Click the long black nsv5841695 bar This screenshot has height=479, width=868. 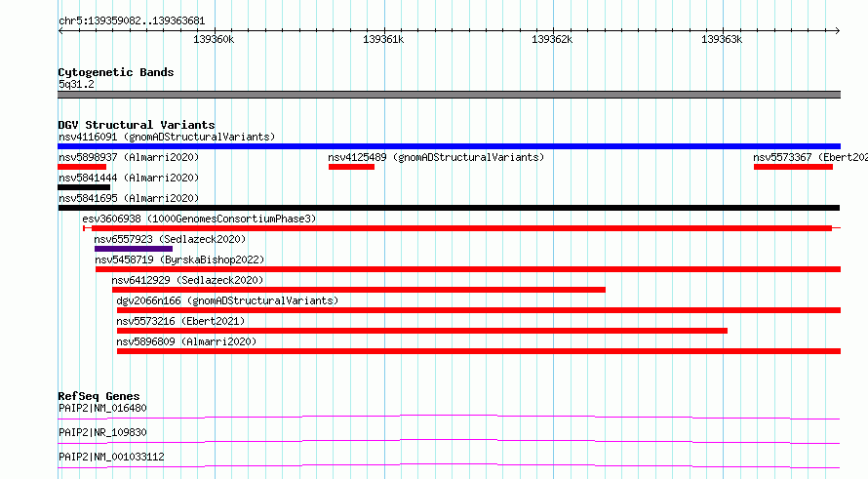449,208
